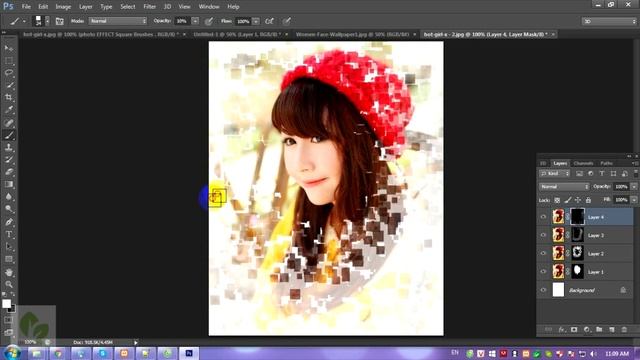
Task: Select the Rectangular Marquee tool
Action: (x=9, y=61)
